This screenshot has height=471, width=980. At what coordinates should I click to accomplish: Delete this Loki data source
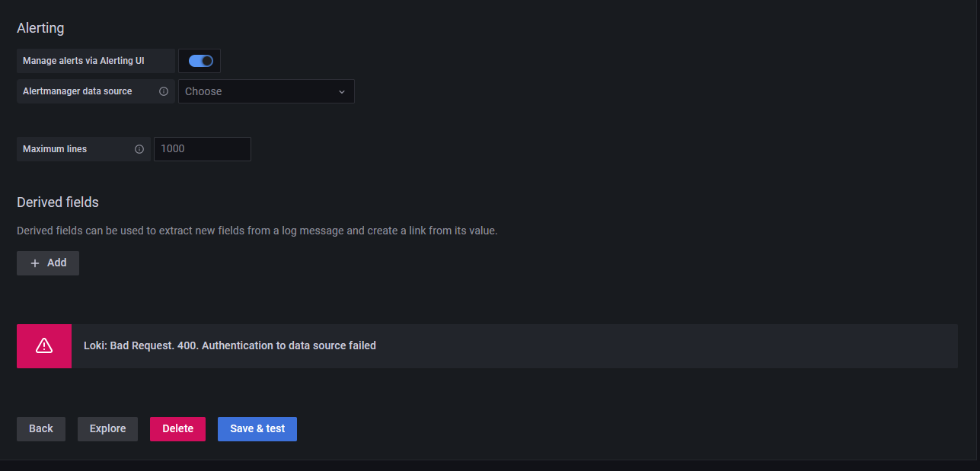[177, 429]
